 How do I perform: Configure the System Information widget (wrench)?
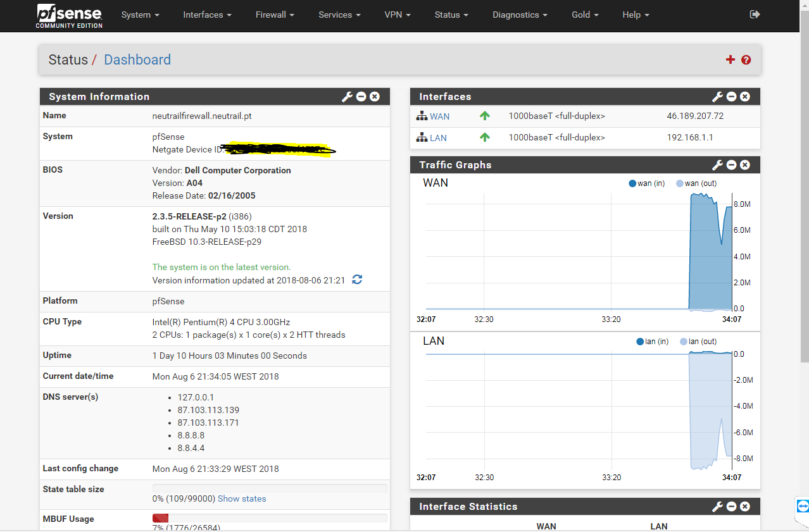[x=347, y=97]
